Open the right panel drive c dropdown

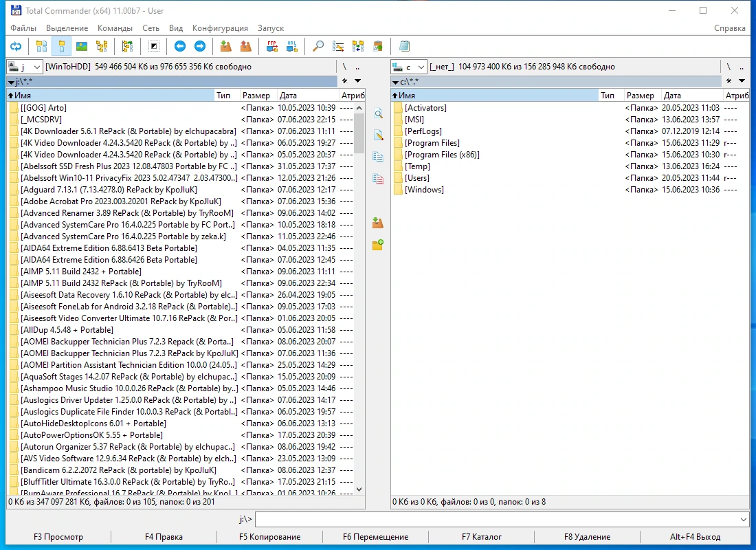click(x=409, y=67)
